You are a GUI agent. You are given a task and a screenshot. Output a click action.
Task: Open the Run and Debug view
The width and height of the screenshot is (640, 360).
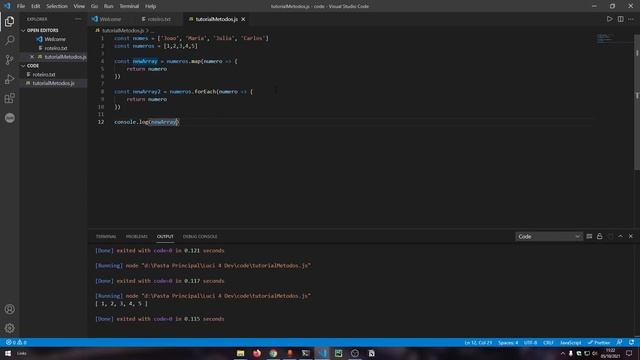tap(9, 79)
